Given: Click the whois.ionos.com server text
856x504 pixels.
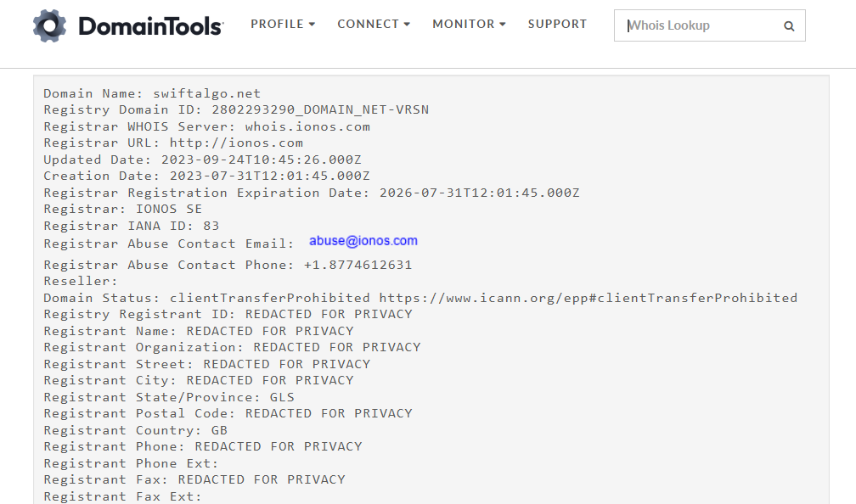Looking at the screenshot, I should pyautogui.click(x=307, y=126).
